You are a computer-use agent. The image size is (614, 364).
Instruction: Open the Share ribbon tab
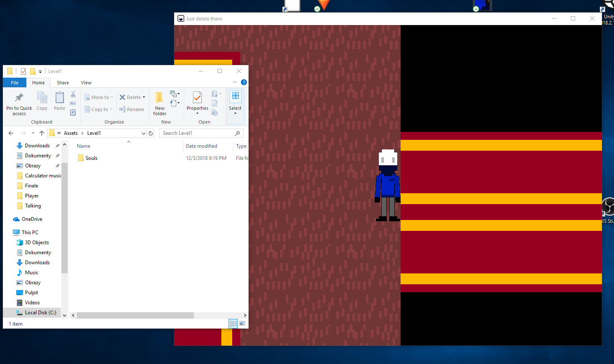click(63, 83)
